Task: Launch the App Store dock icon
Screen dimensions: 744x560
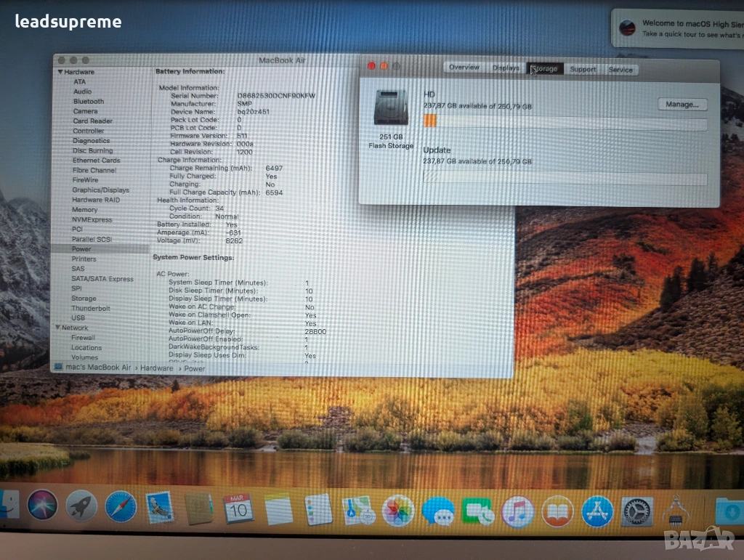Action: [597, 512]
